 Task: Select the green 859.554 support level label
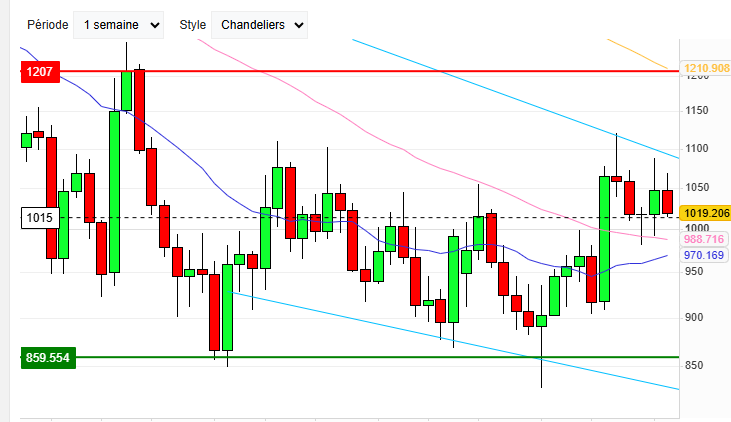click(48, 358)
